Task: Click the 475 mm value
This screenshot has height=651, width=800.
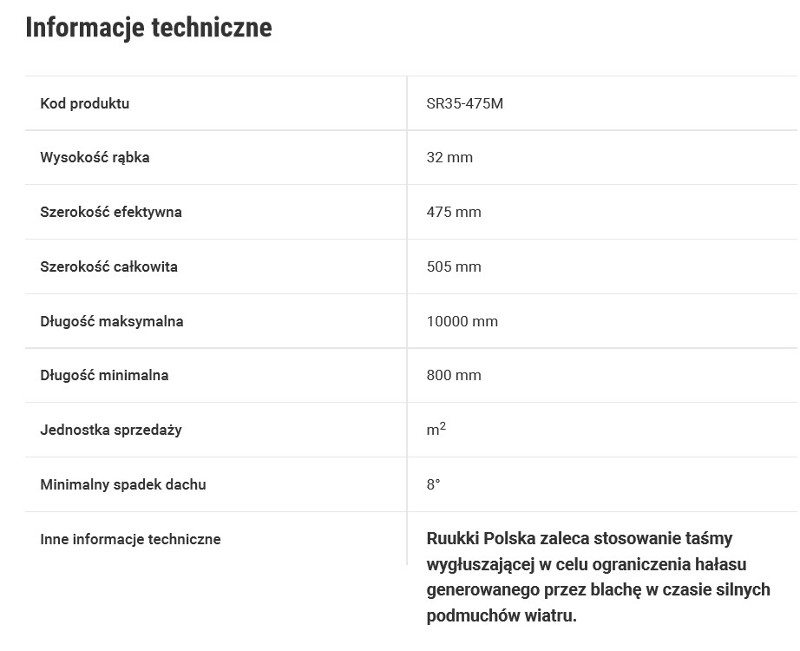Action: (454, 212)
